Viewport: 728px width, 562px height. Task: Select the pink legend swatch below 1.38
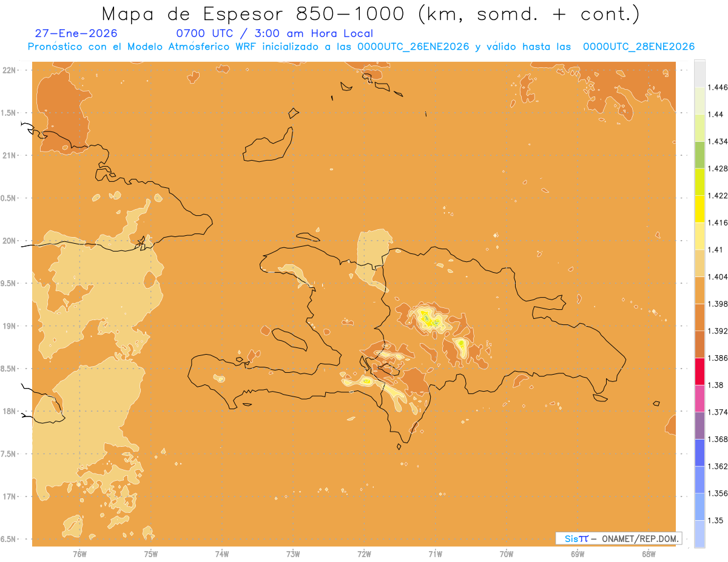(x=699, y=398)
